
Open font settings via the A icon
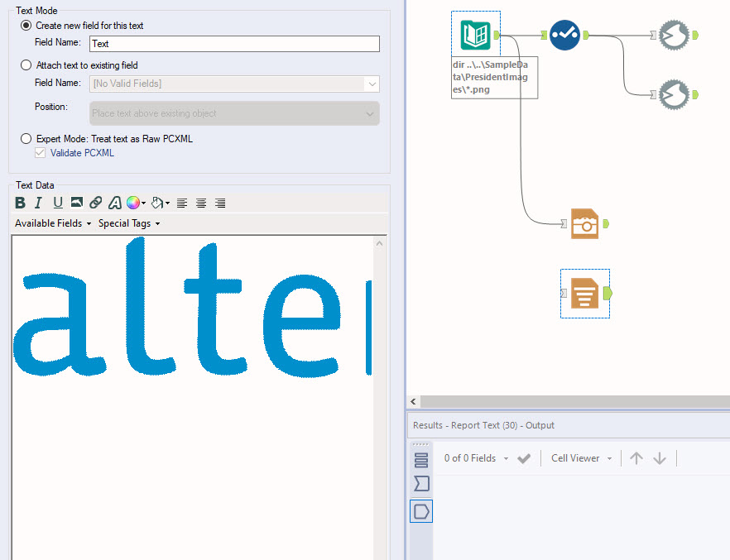[x=114, y=203]
